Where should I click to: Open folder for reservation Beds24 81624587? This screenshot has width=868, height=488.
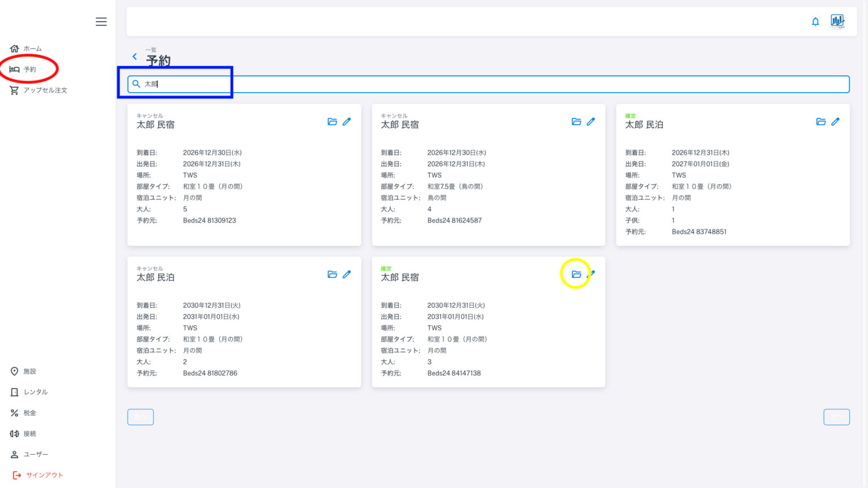(576, 122)
